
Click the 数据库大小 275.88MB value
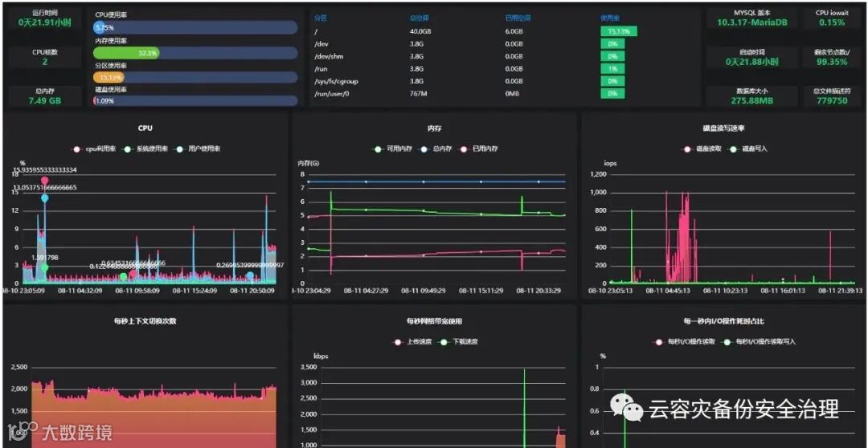coord(751,101)
